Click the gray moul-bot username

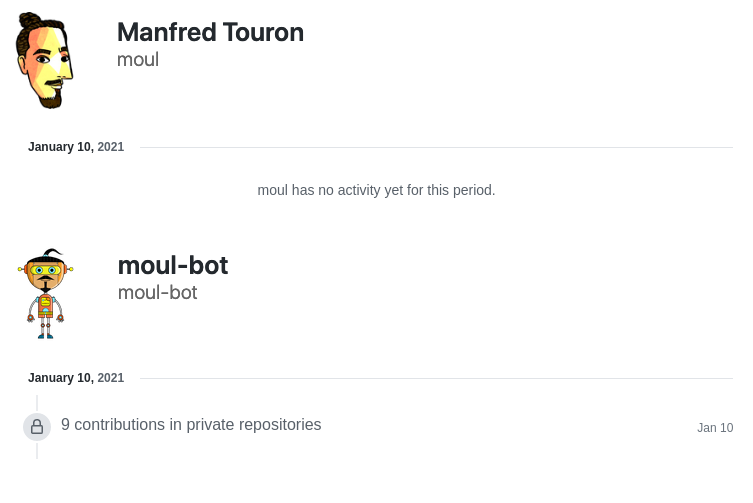(x=158, y=293)
